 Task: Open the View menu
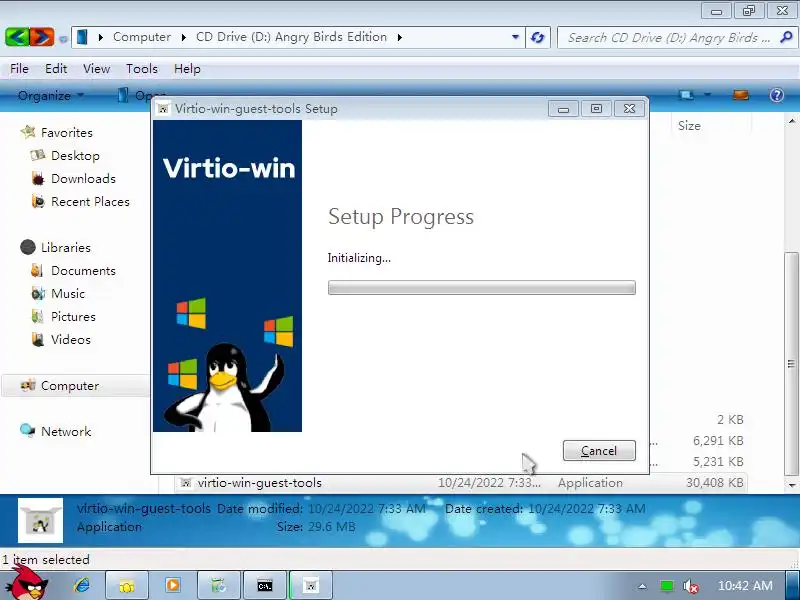click(x=96, y=68)
